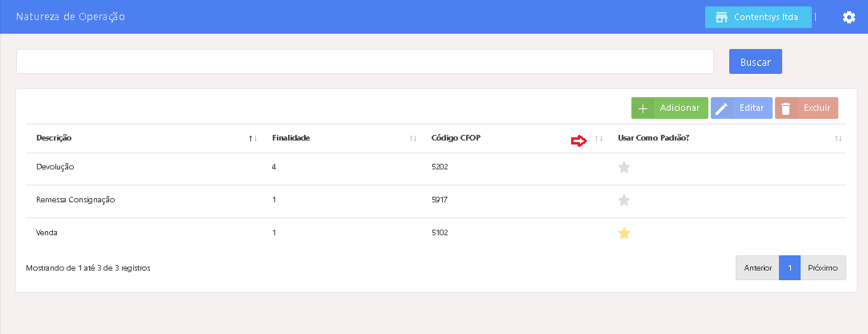
Task: Toggle the default star for Remessa Consignação
Action: pyautogui.click(x=623, y=200)
